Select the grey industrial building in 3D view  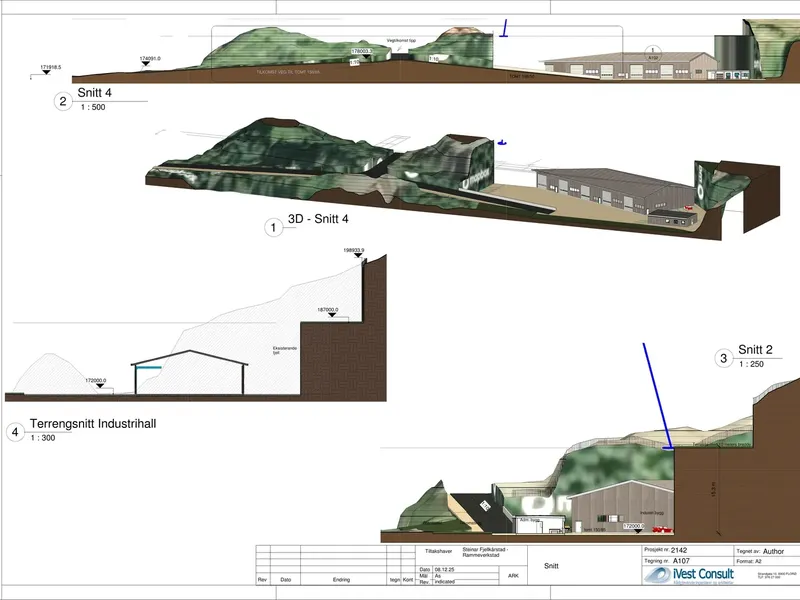(x=615, y=191)
